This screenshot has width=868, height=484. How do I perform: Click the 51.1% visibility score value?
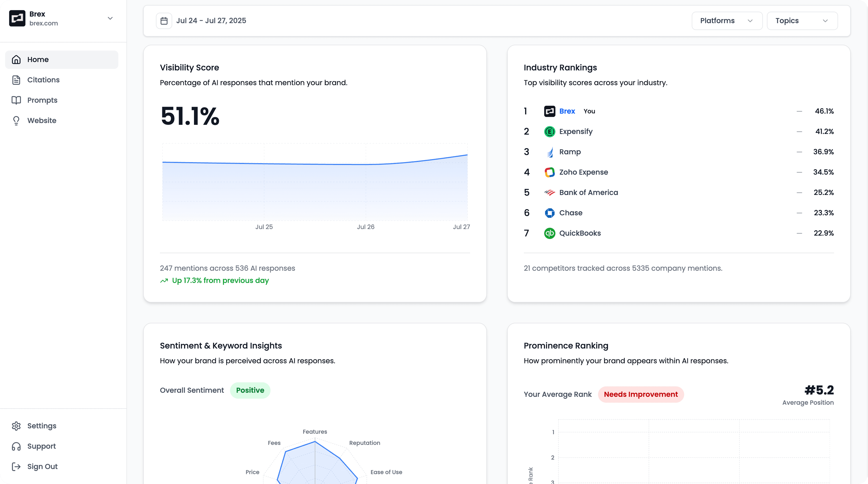point(190,116)
